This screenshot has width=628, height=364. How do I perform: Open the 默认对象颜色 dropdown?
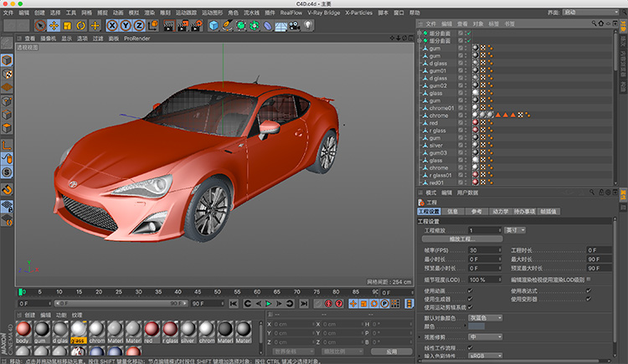tap(485, 318)
